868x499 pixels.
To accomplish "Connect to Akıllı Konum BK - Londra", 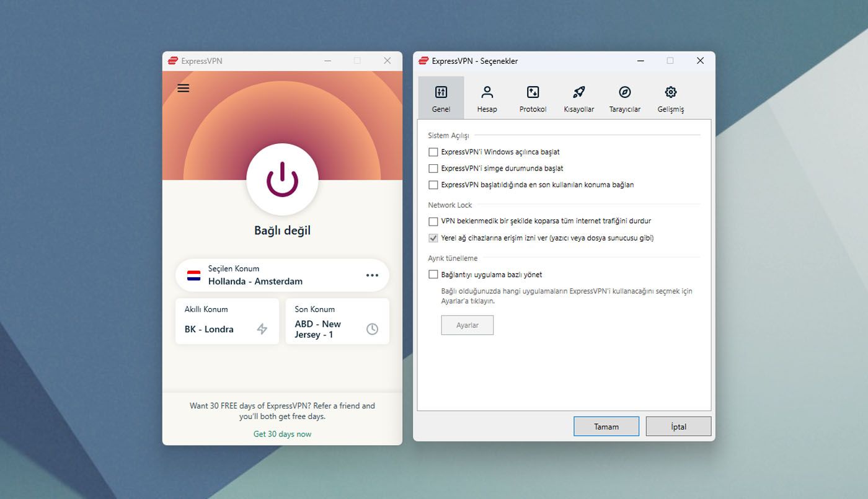I will pyautogui.click(x=227, y=321).
